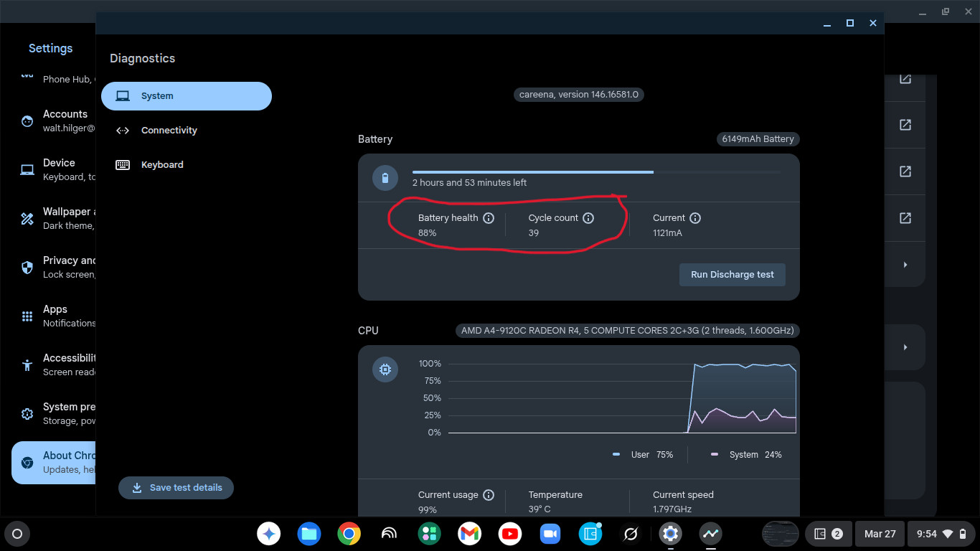Open the Files app from the shelf
This screenshot has width=980, height=551.
click(x=309, y=534)
